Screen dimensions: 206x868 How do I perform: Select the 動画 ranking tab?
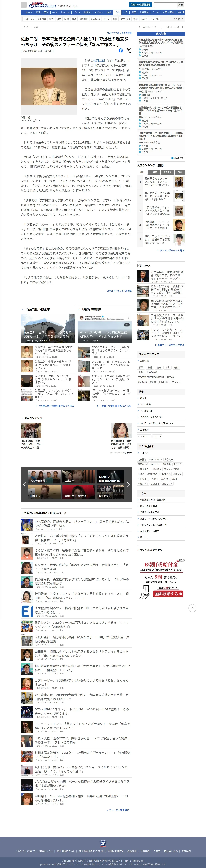(180, 172)
